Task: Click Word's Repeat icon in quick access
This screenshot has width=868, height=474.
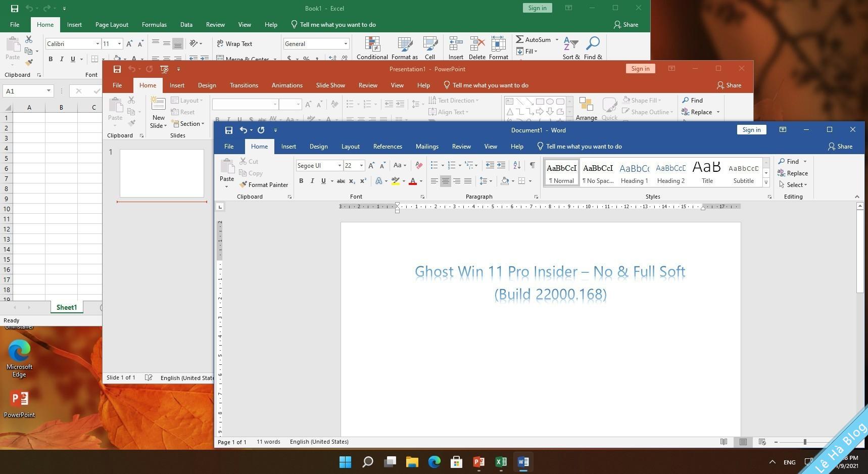Action: [x=261, y=130]
